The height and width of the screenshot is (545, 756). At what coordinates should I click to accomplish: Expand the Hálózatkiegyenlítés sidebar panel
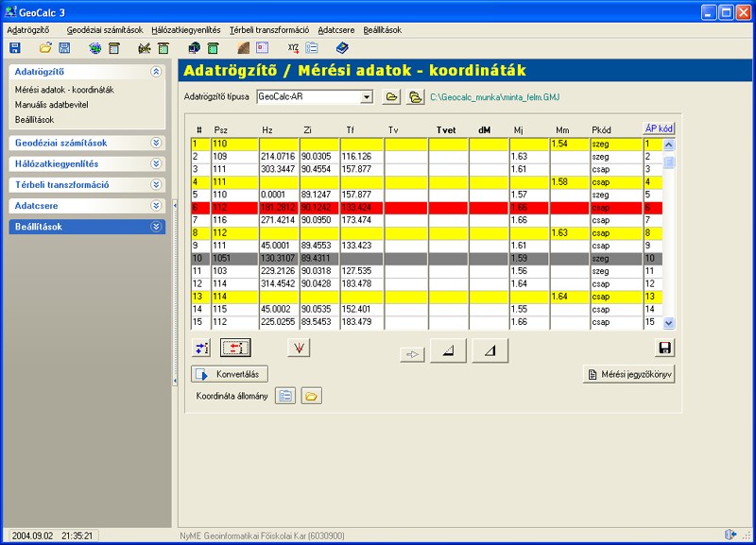155,163
